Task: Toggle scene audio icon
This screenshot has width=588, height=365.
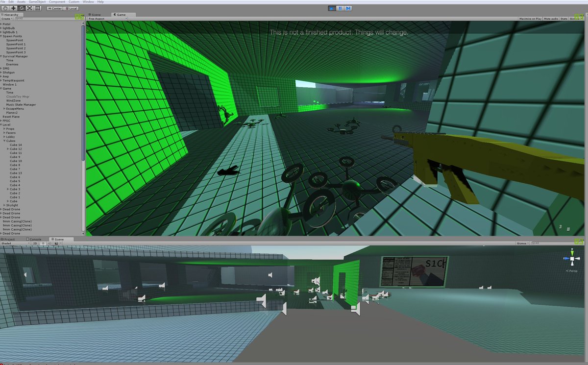Action: point(49,243)
